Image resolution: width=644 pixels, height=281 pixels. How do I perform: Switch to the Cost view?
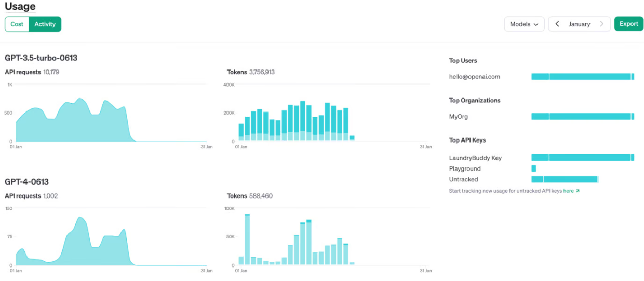17,24
